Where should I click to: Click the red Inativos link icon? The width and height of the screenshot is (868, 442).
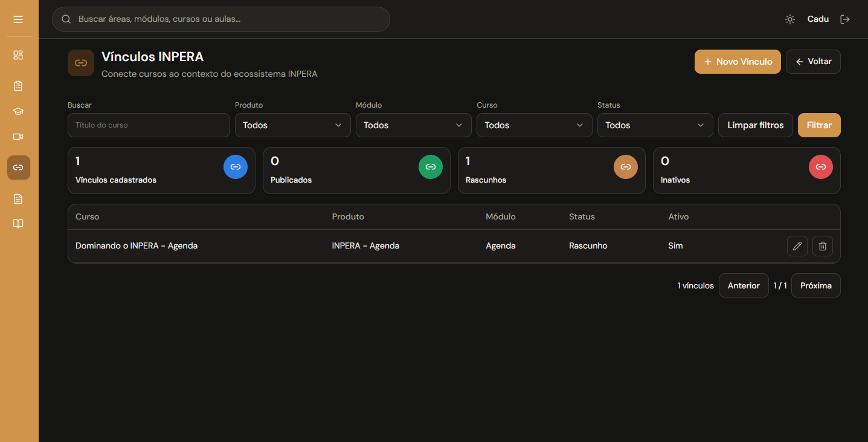pos(821,167)
